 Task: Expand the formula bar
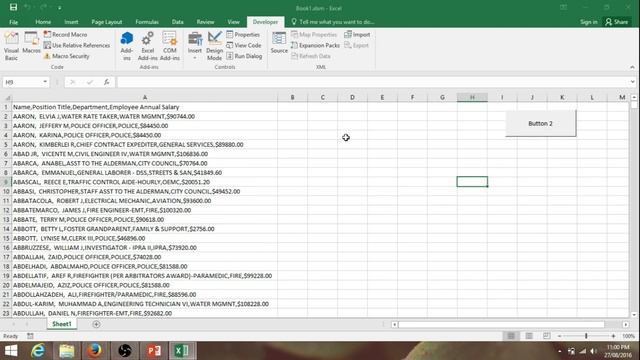point(633,82)
